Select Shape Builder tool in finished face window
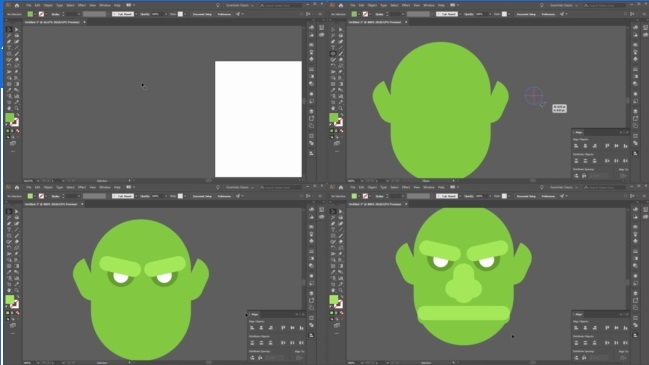 pyautogui.click(x=333, y=260)
